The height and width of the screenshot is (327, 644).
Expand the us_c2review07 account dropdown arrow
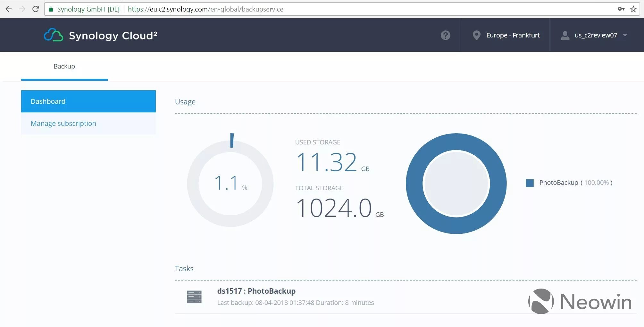tap(625, 35)
